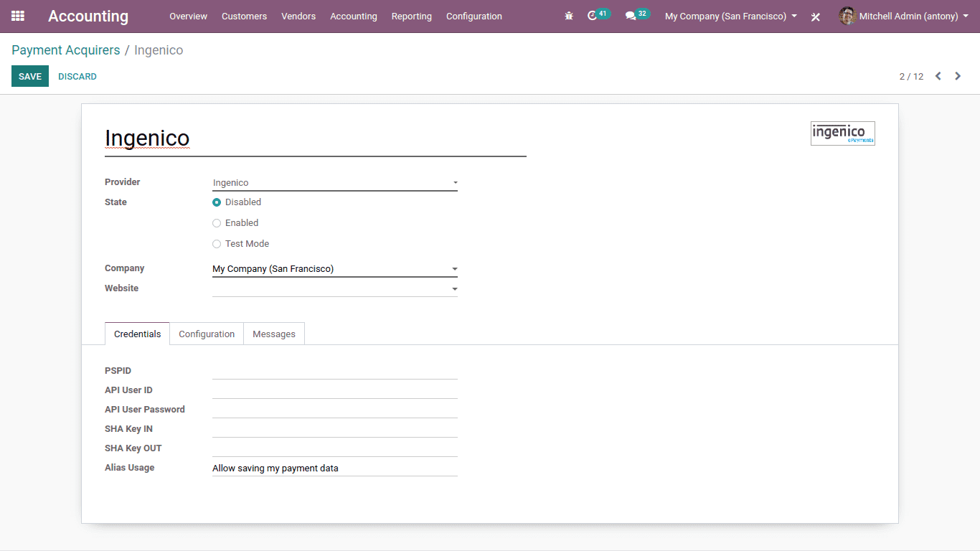Select the Enabled state radio button

click(217, 223)
